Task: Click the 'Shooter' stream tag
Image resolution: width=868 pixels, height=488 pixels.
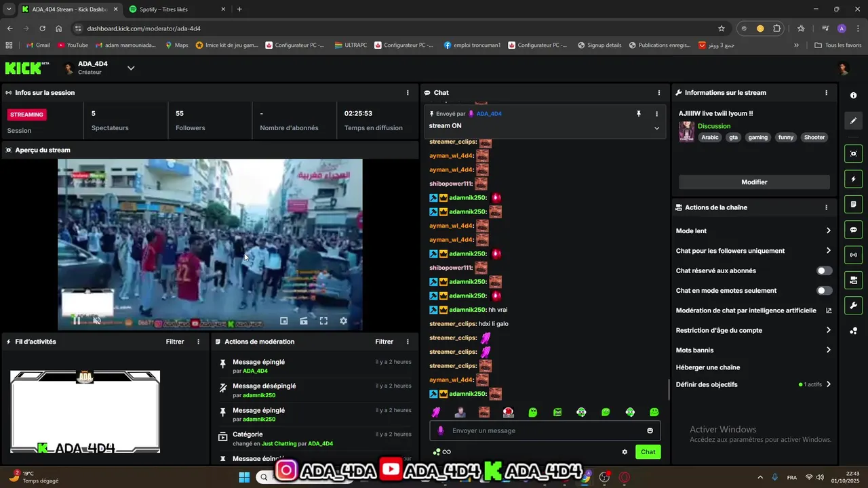Action: 814,138
